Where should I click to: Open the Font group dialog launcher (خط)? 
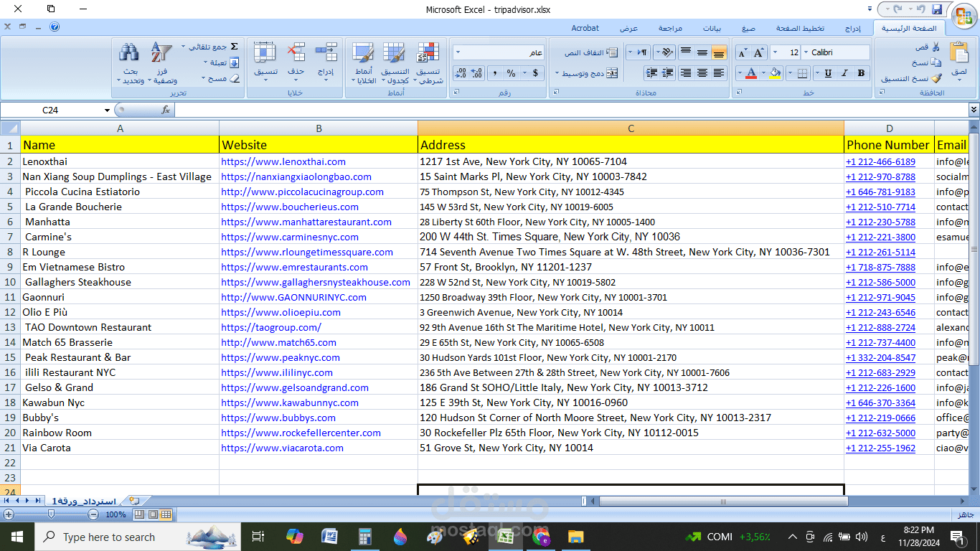click(739, 93)
